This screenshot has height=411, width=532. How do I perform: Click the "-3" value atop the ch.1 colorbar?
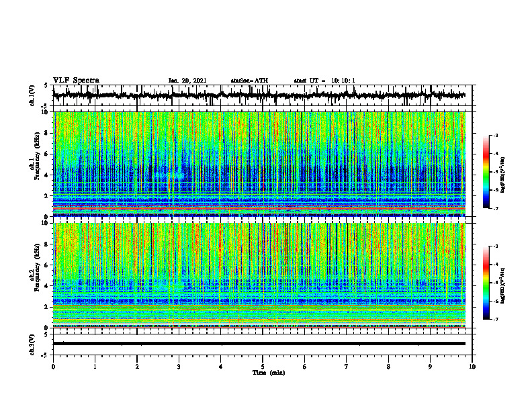click(x=495, y=136)
